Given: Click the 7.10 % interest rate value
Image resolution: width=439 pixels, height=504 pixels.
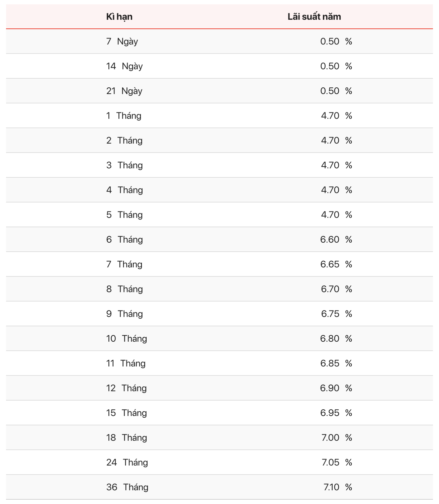Looking at the screenshot, I should (x=338, y=487).
